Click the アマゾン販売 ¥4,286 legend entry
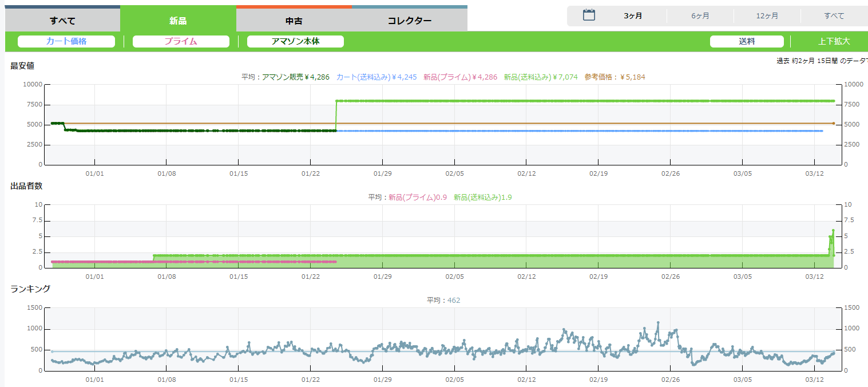868x387 pixels. point(295,77)
